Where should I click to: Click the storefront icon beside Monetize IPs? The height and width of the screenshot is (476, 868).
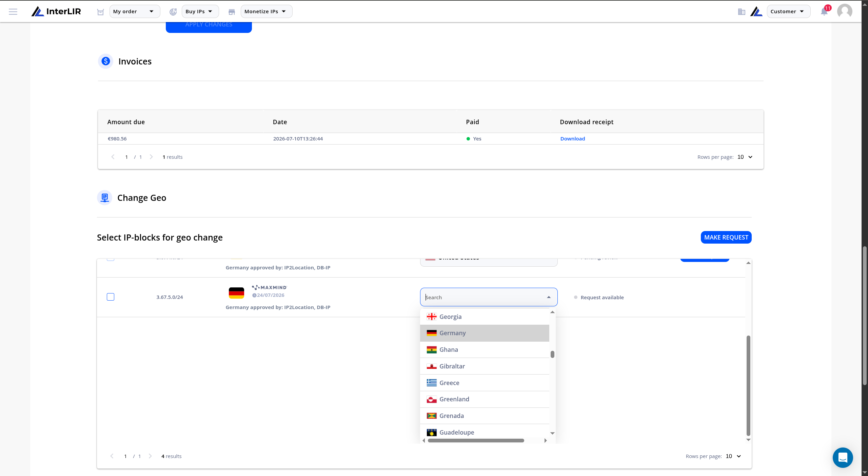pos(232,12)
